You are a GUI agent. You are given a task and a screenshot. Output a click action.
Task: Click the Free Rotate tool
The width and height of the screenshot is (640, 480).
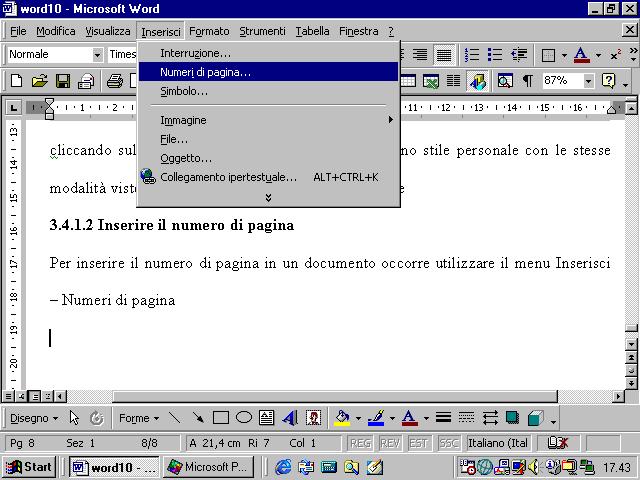[97, 418]
